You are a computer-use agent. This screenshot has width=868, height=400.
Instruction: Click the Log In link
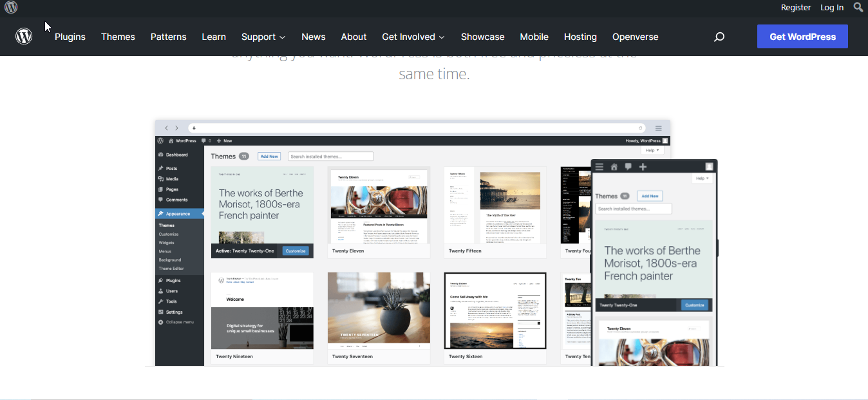pos(831,7)
